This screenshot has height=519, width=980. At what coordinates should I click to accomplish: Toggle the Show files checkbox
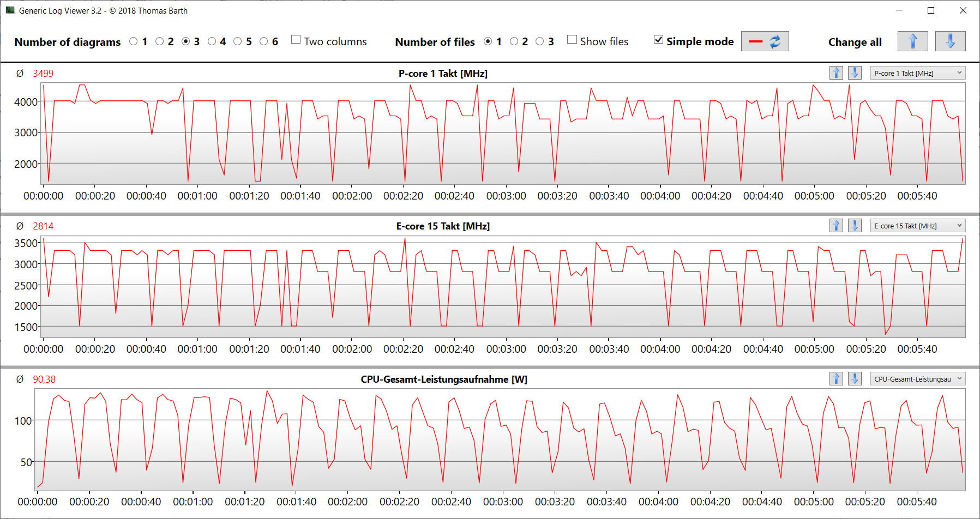coord(572,40)
